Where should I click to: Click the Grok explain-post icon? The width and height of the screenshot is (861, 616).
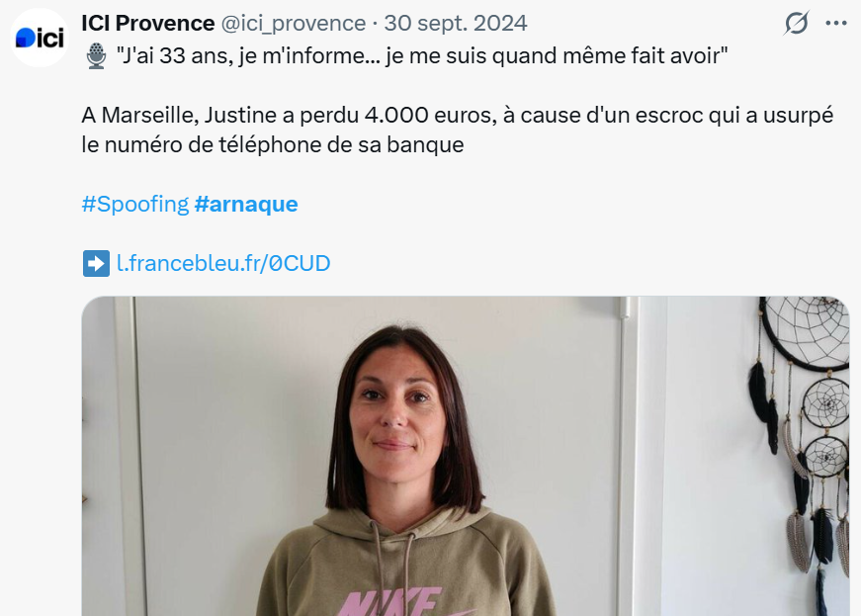tap(796, 23)
